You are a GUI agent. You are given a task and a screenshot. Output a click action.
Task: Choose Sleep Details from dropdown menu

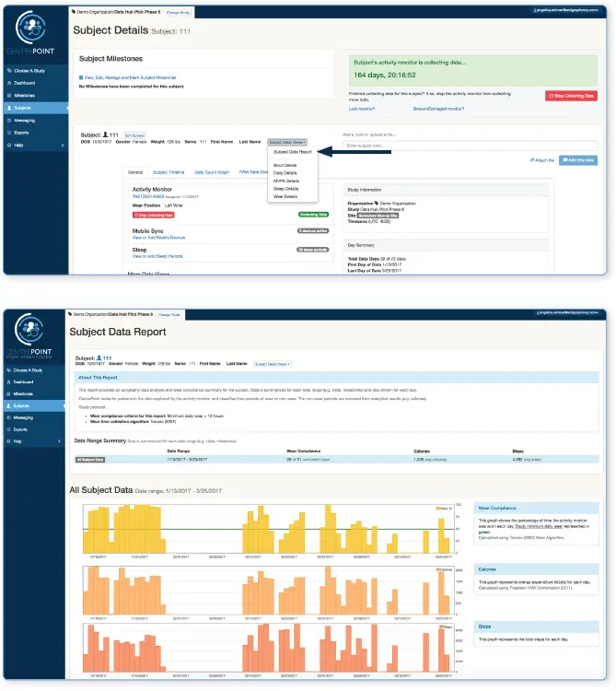(285, 189)
